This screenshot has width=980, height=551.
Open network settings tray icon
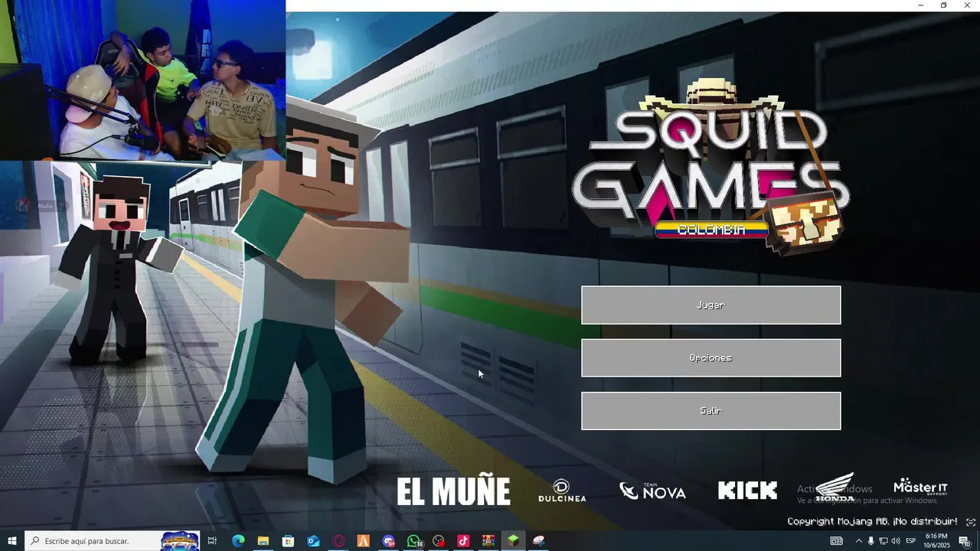pos(883,541)
